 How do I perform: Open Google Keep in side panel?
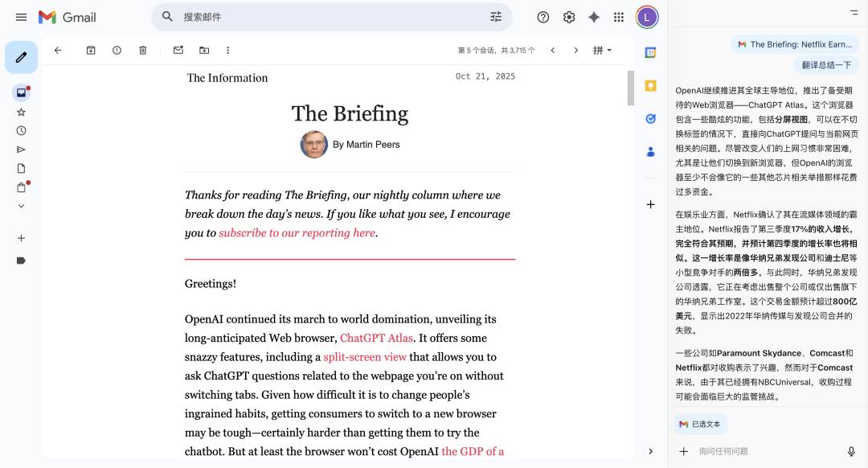click(x=650, y=85)
